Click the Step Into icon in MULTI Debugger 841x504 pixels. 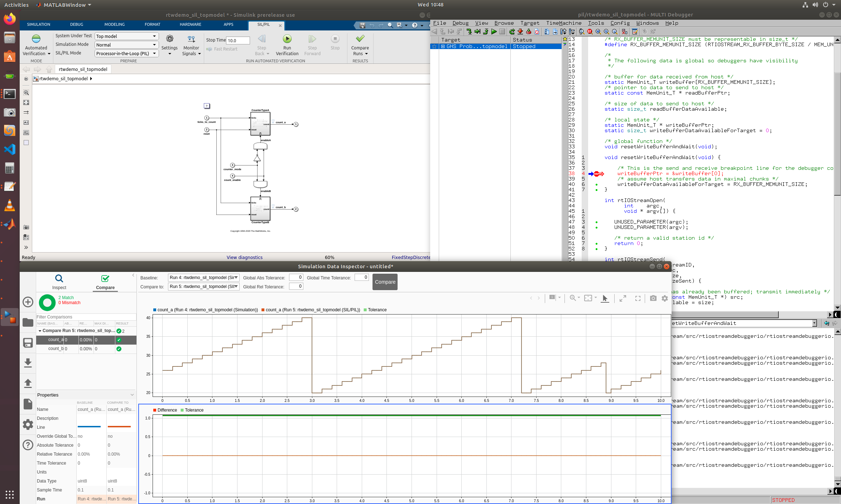(x=469, y=32)
